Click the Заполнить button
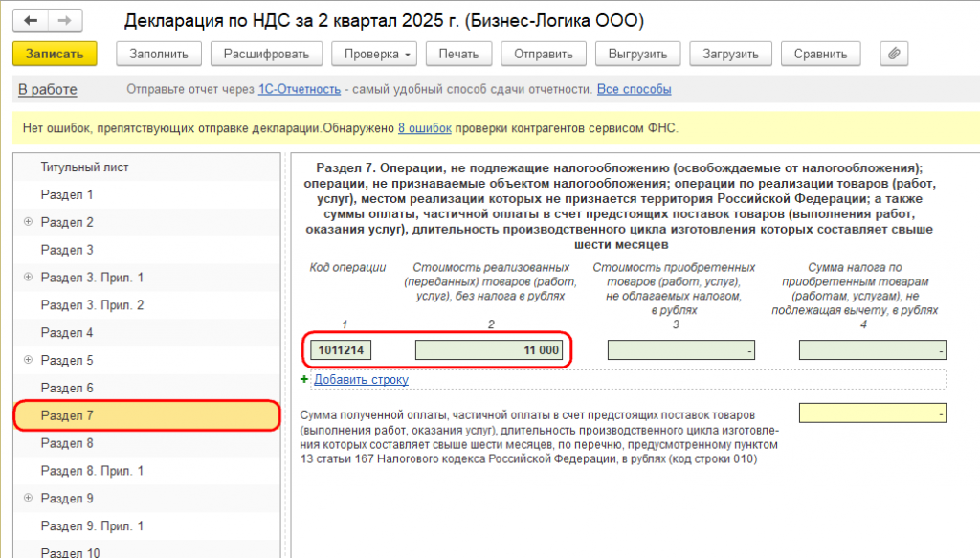The width and height of the screenshot is (980, 558). point(159,54)
